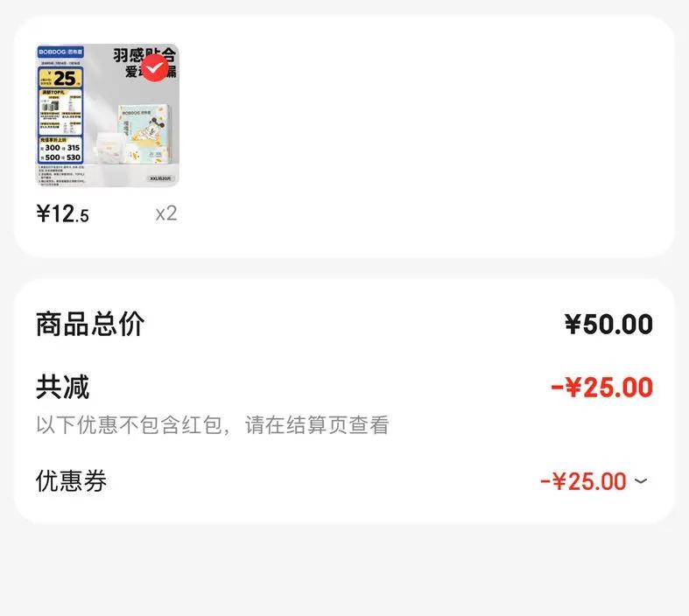Tap the 羽感贴合 headline on image
This screenshot has height=616, width=689.
pyautogui.click(x=144, y=55)
